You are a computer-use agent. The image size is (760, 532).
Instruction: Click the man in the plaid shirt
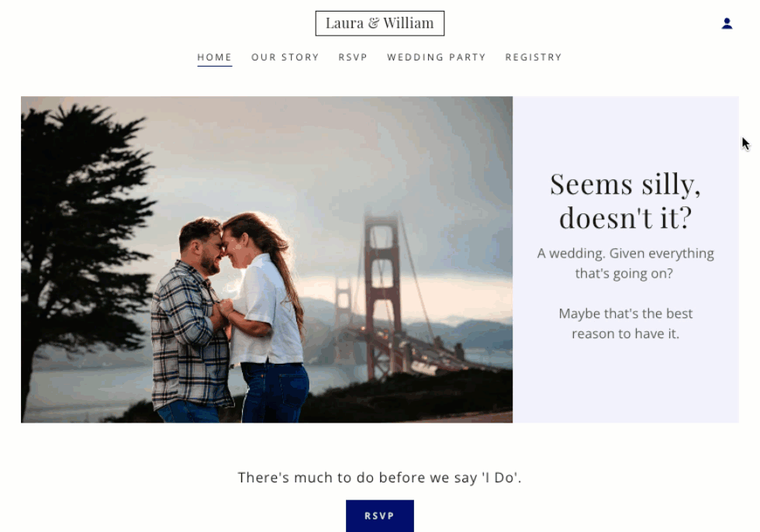192,325
